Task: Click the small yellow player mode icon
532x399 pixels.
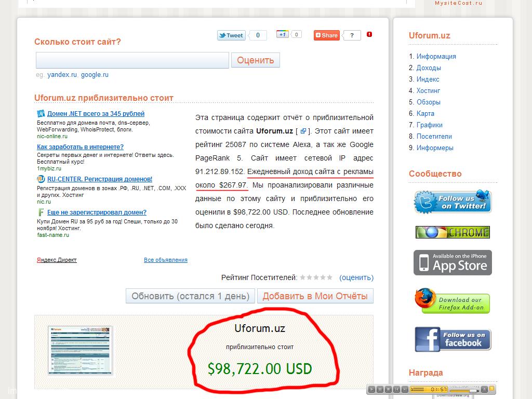Action: [x=491, y=389]
